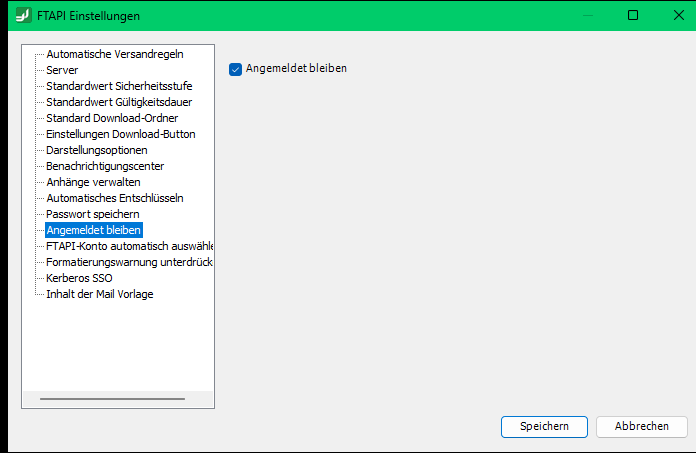Image resolution: width=696 pixels, height=453 pixels.
Task: Open Benachrichtigungscenter settings
Action: (105, 166)
